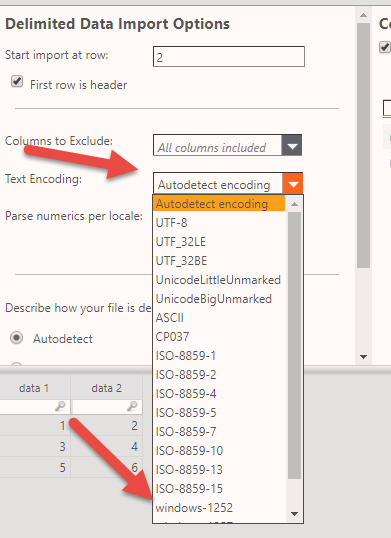This screenshot has width=391, height=538.
Task: Click table cell with value 5
Action: click(x=34, y=467)
